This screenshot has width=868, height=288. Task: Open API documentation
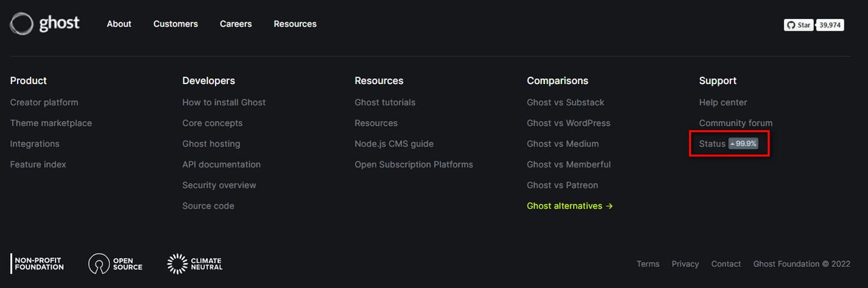click(x=221, y=165)
